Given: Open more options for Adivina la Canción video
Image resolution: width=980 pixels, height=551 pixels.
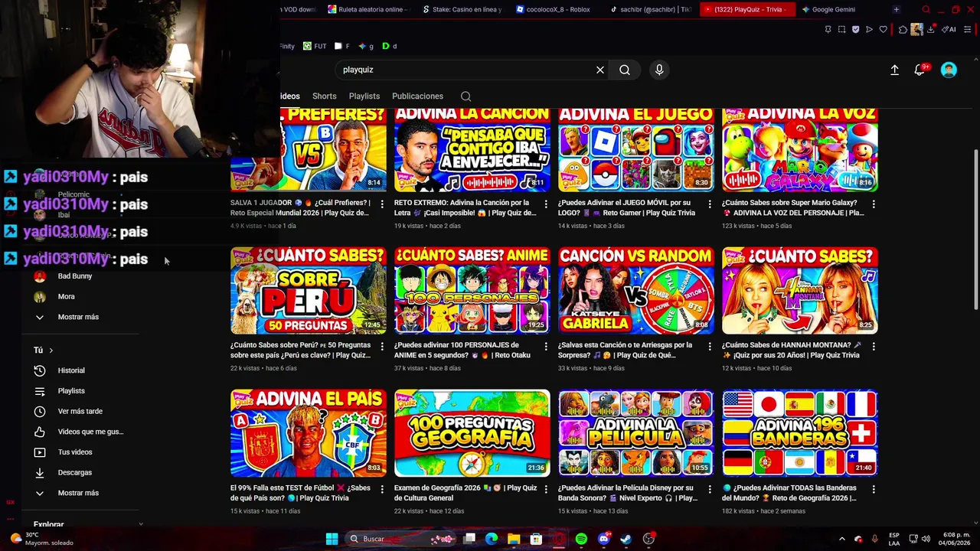Looking at the screenshot, I should pos(546,204).
